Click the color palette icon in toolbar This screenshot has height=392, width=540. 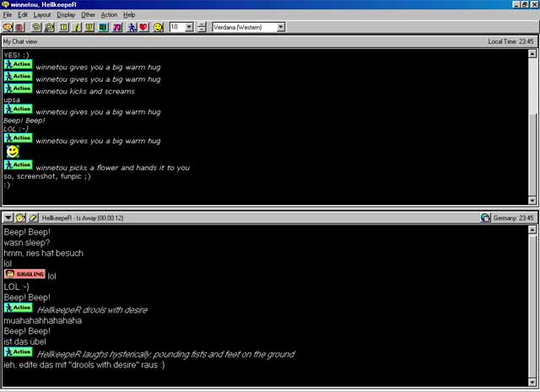pos(103,27)
